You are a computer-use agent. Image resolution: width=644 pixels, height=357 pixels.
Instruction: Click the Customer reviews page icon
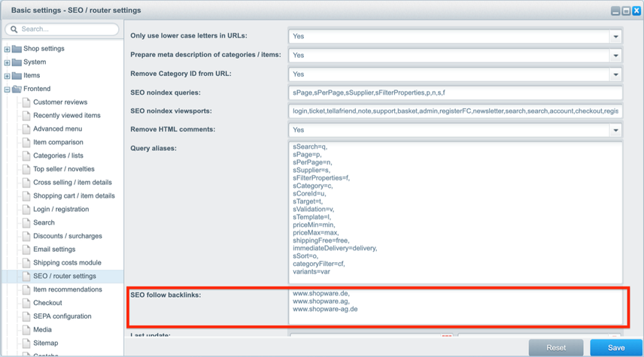26,102
